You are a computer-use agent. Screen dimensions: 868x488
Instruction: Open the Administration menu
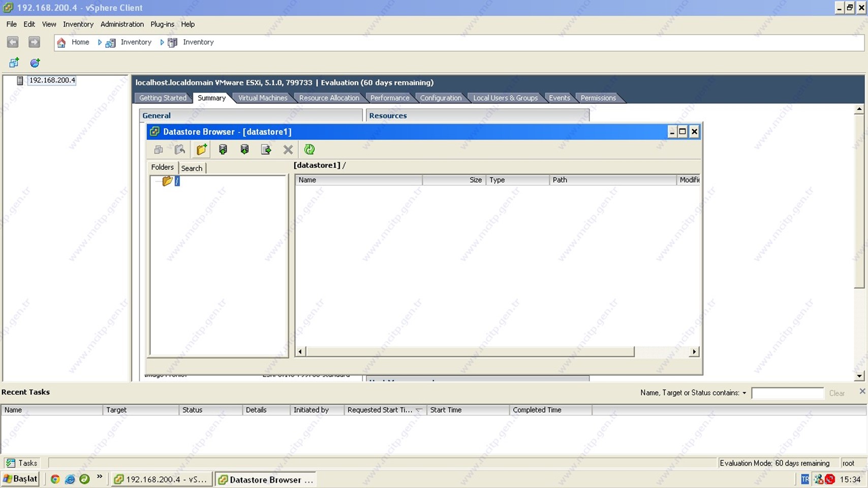pos(122,24)
